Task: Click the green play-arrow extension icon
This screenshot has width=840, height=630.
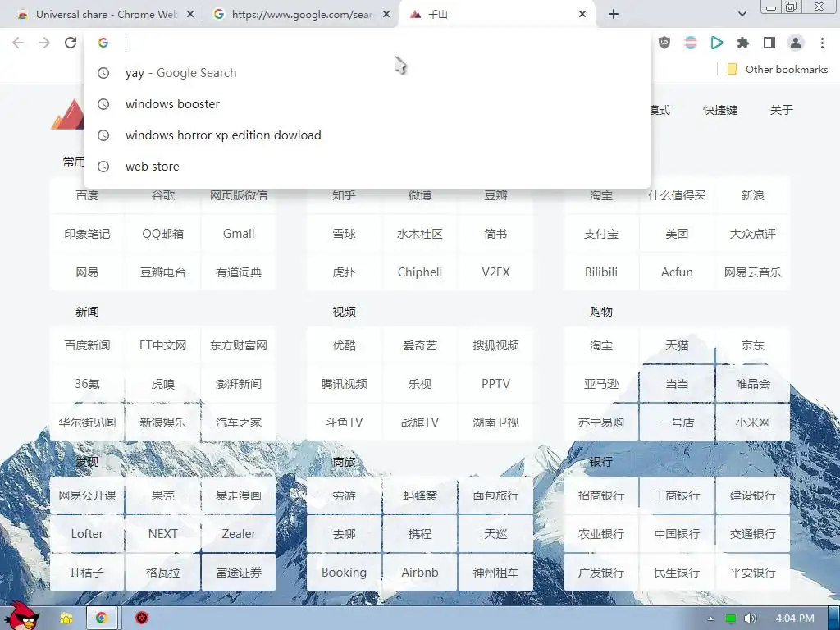Action: click(x=717, y=43)
